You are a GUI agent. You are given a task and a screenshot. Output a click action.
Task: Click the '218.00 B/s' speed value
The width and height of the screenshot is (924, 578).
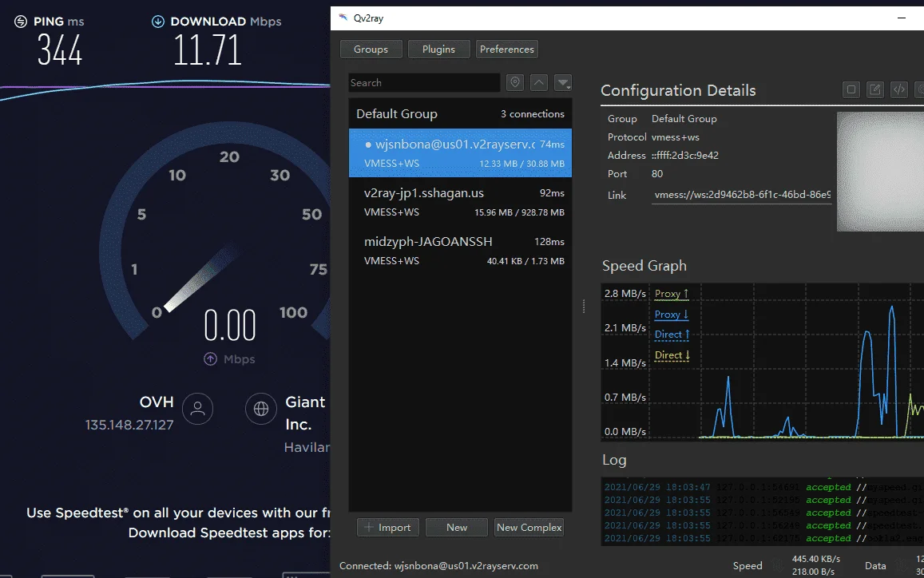[813, 572]
